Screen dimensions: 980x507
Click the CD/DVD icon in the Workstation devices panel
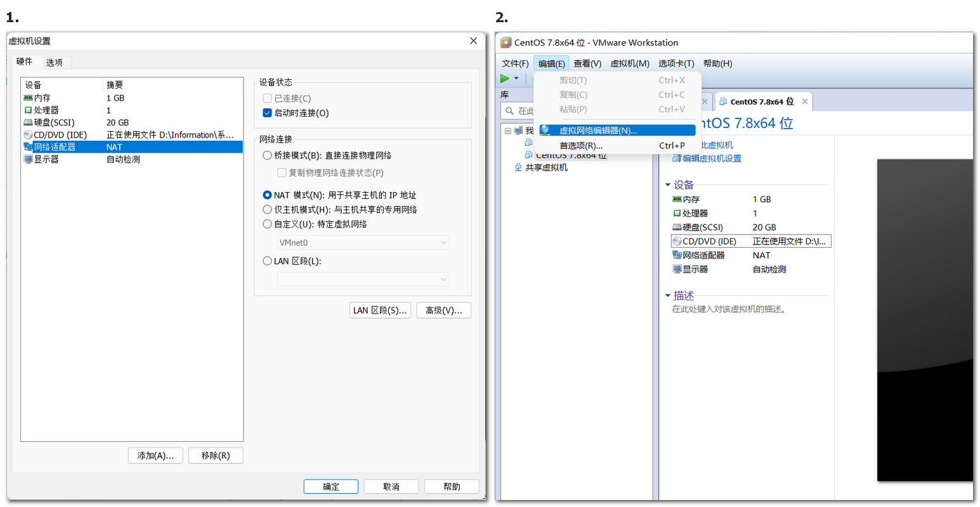pos(677,241)
